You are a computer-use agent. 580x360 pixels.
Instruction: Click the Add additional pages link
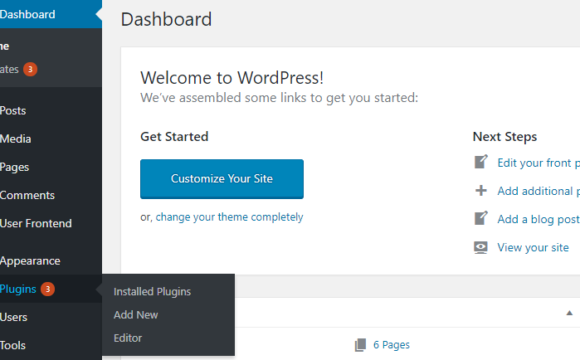click(538, 191)
